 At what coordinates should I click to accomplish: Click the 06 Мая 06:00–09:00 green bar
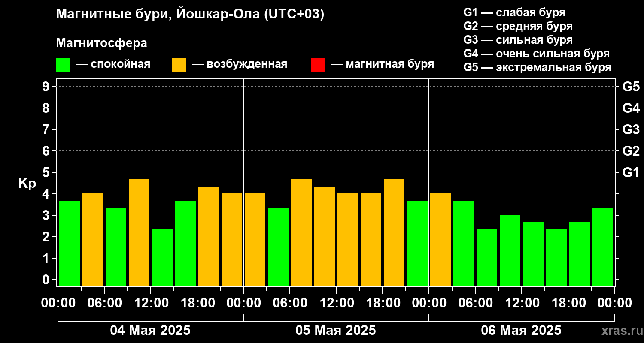click(x=487, y=258)
